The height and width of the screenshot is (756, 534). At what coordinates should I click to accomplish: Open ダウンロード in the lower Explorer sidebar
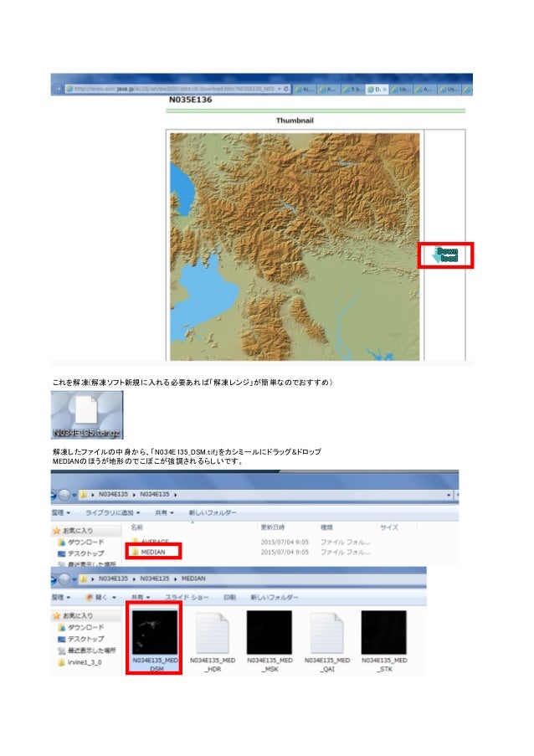point(80,627)
